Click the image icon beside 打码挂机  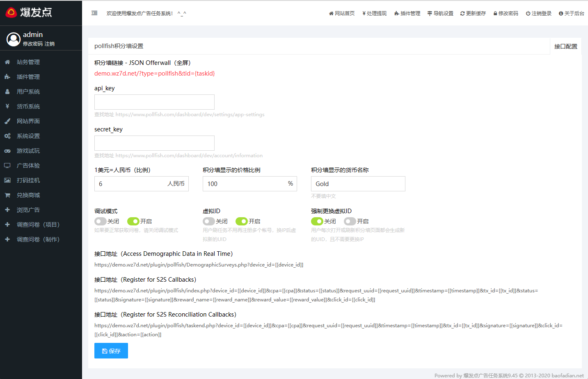click(x=7, y=180)
